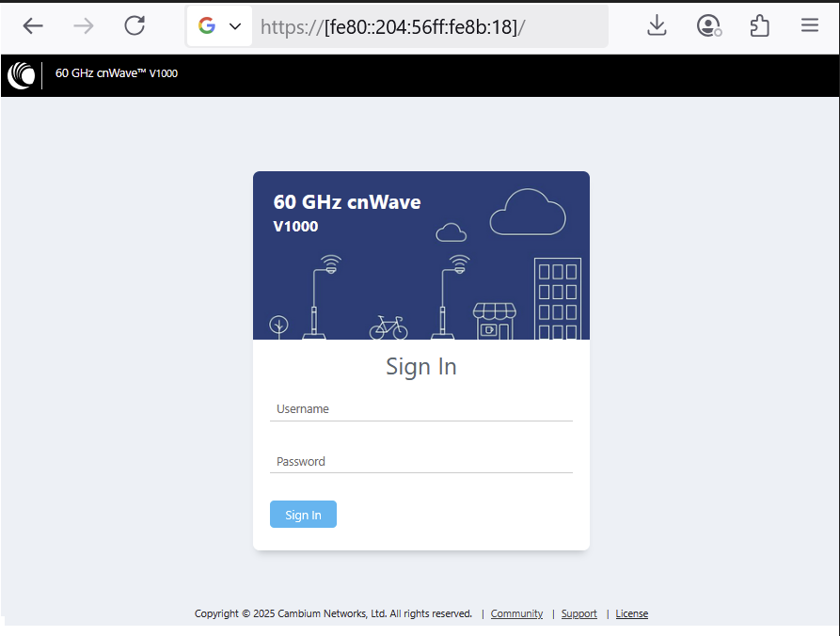Viewport: 840px width, 636px height.
Task: Click the 60 GHz cnWave banner title
Action: point(347,202)
